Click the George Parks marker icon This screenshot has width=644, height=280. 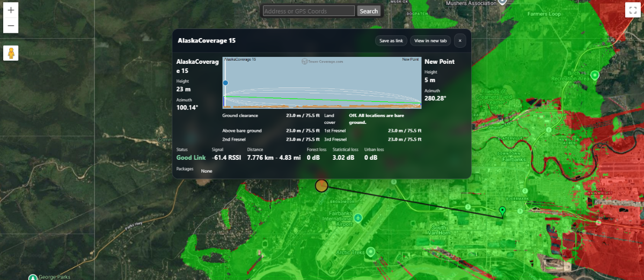point(33,277)
